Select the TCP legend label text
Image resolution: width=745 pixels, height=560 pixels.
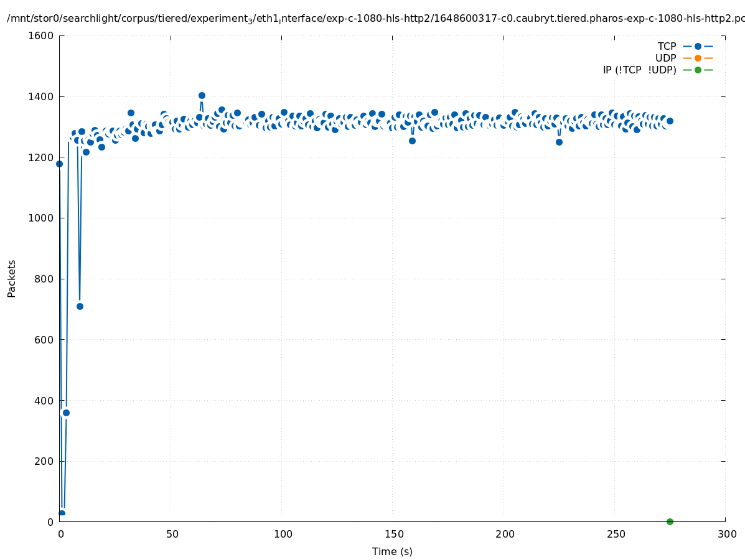[667, 46]
